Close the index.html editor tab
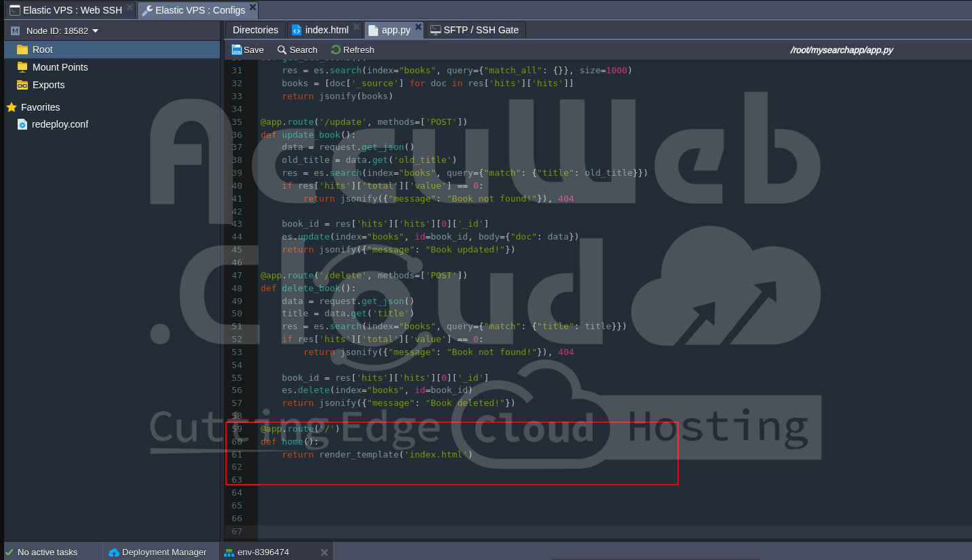972x560 pixels. click(356, 27)
